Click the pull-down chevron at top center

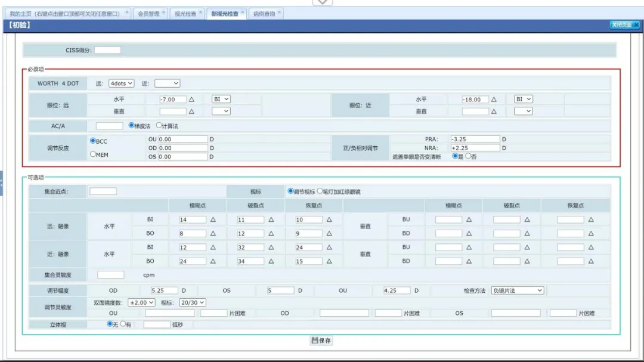coord(323,2)
